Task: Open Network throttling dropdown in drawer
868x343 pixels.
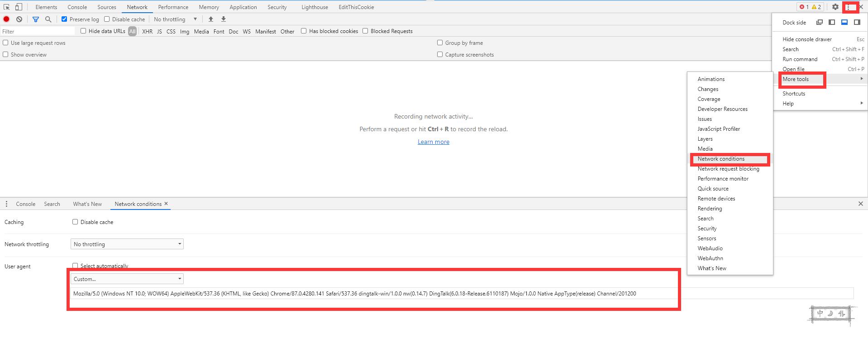Action: (x=127, y=244)
